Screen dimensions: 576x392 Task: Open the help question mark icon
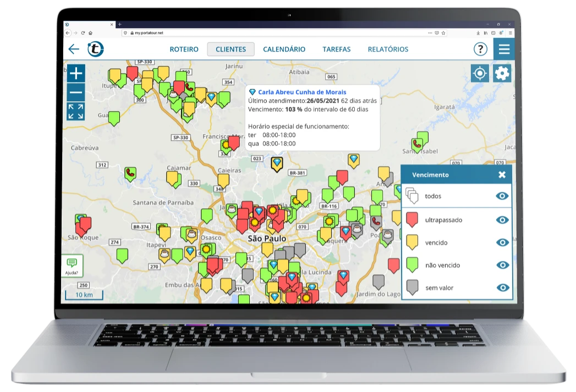click(480, 49)
